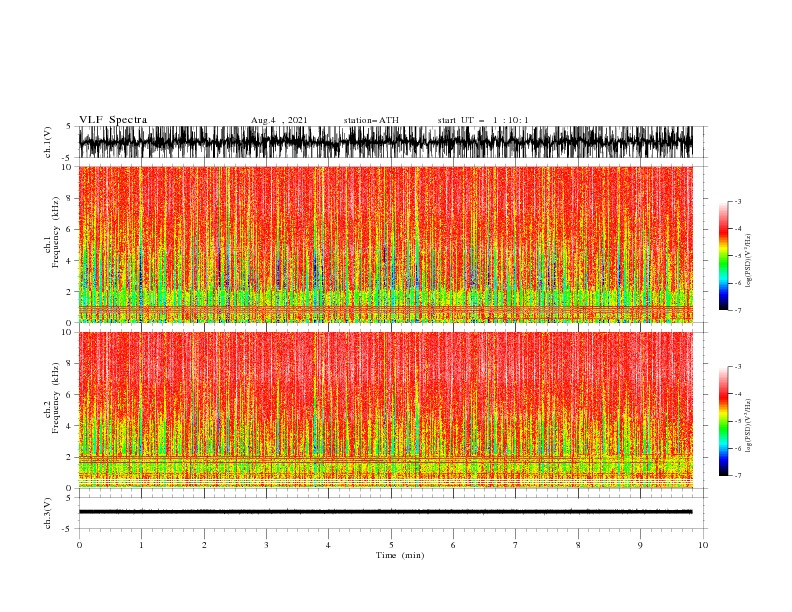Click the "5" minute tick on time axis
Image resolution: width=792 pixels, height=612 pixels.
[391, 545]
